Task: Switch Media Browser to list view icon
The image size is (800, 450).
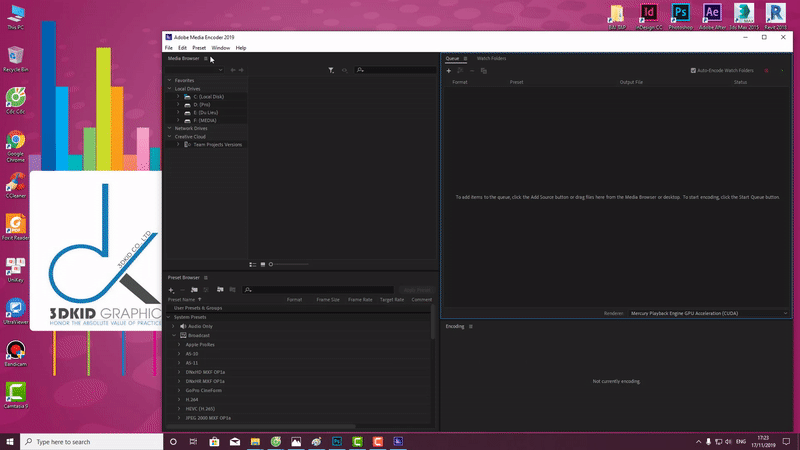Action: point(253,264)
